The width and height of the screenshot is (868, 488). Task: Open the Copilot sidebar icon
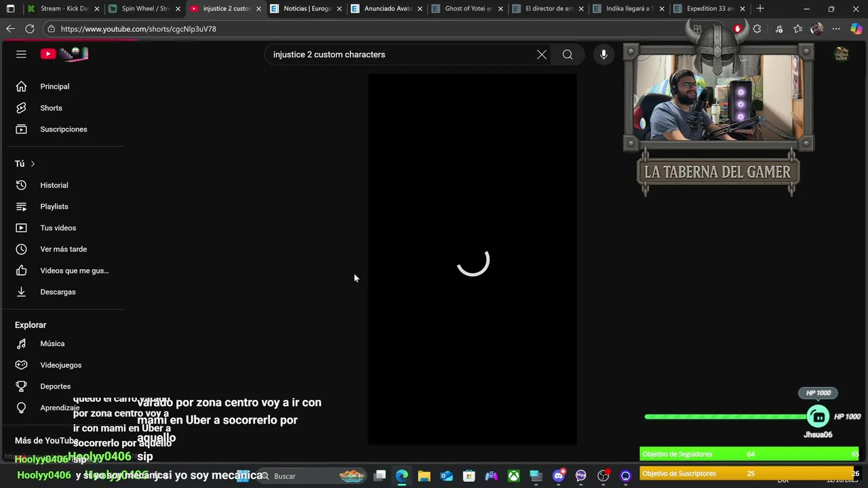[x=856, y=29]
